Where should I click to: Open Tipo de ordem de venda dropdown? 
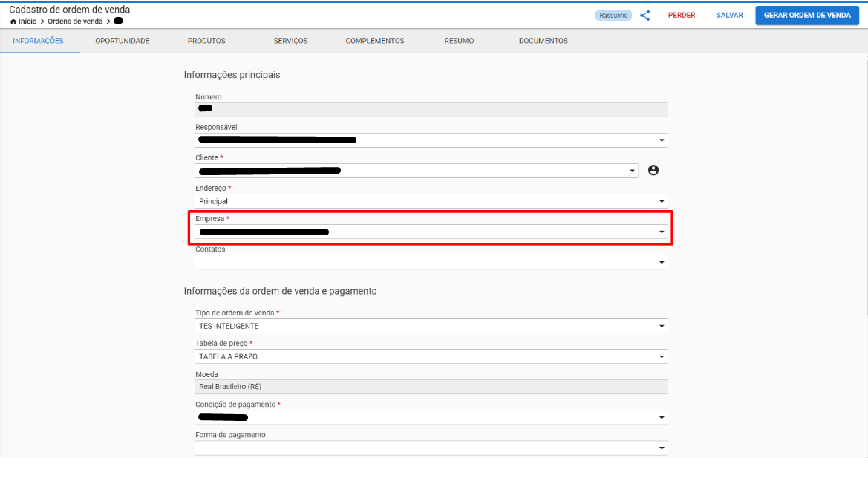[x=431, y=326]
